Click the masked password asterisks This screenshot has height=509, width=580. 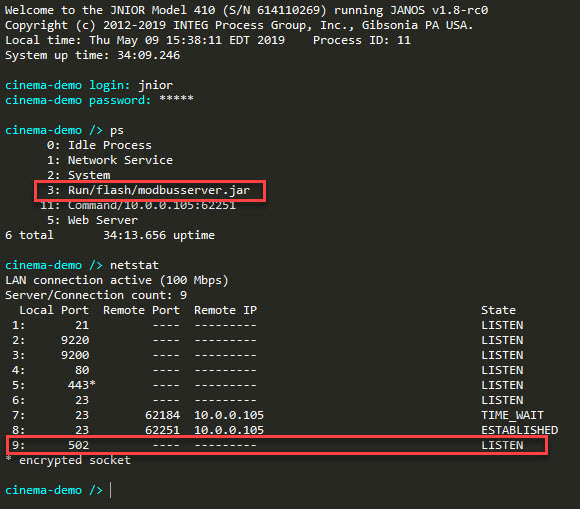[x=176, y=99]
